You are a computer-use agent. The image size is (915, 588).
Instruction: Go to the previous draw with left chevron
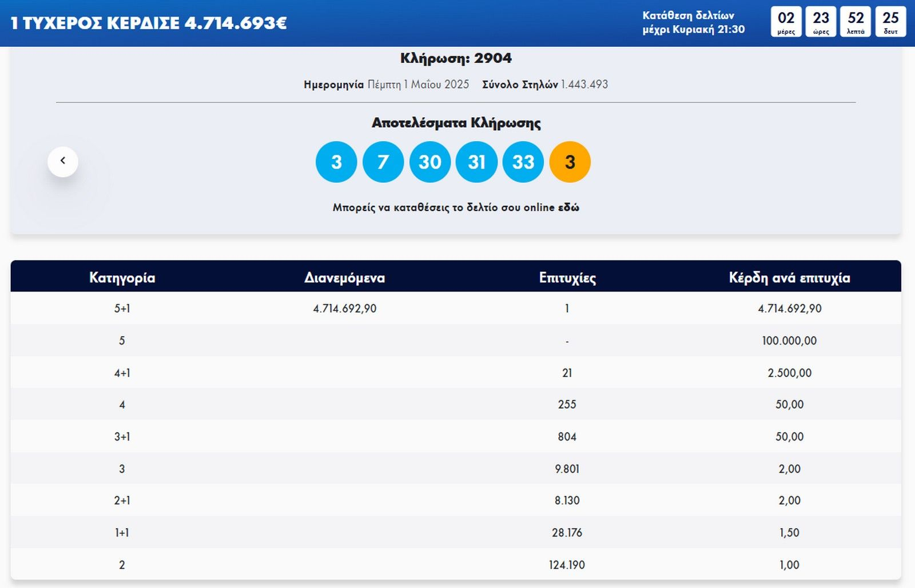click(x=63, y=162)
